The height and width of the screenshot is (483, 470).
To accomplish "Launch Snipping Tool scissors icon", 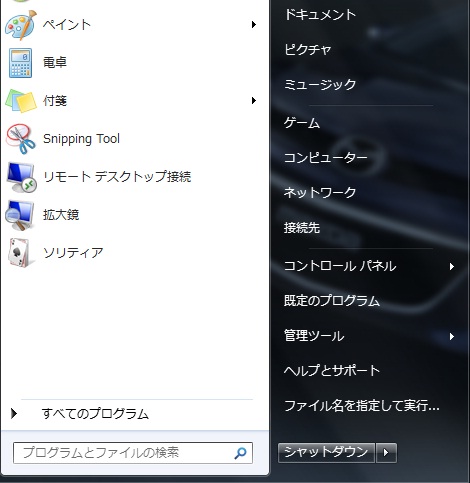I will pos(21,139).
